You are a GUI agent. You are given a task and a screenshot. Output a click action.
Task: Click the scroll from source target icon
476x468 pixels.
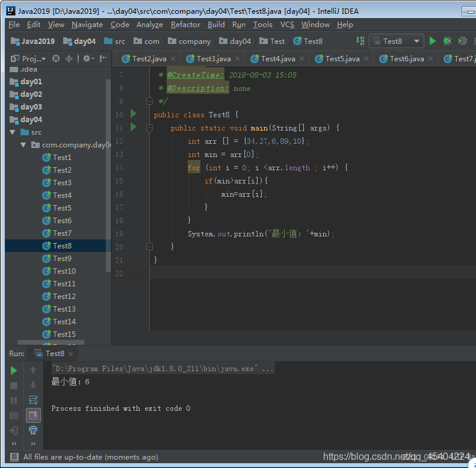click(56, 58)
